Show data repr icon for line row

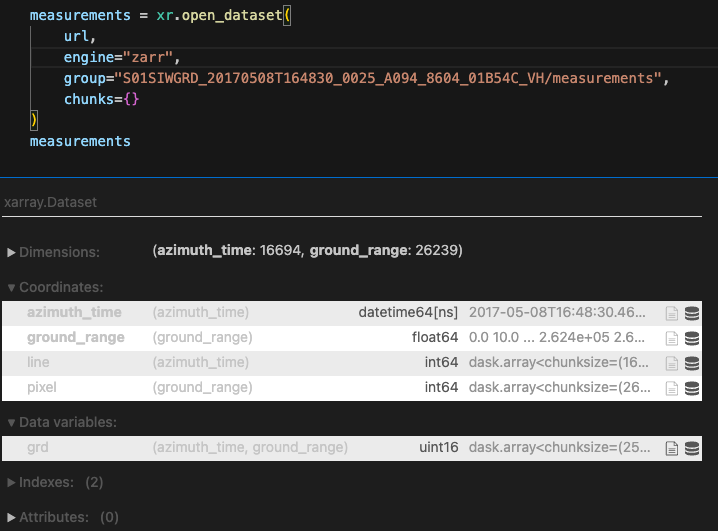(692, 363)
